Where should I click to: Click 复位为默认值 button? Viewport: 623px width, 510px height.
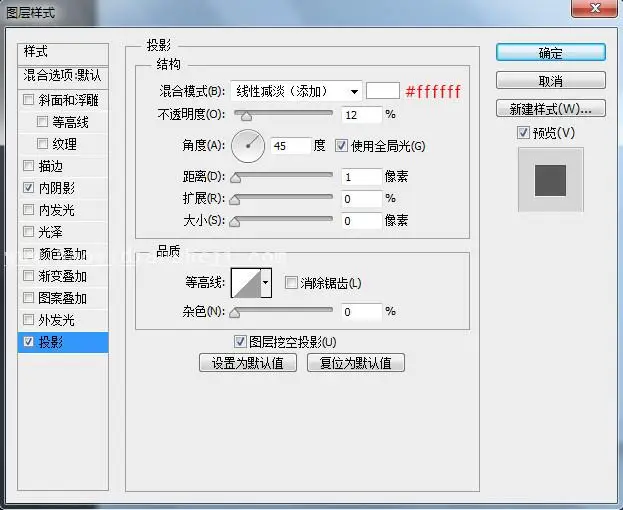tap(356, 363)
